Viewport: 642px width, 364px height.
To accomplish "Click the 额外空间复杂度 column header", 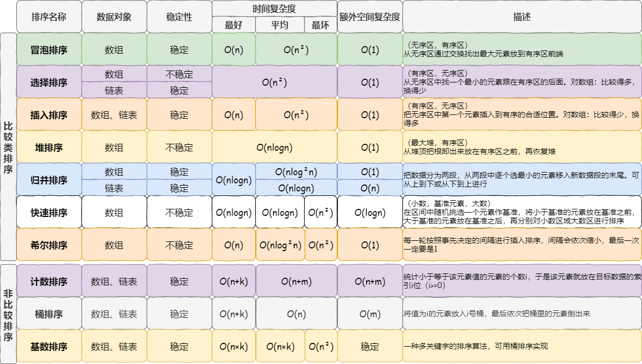I will point(370,17).
